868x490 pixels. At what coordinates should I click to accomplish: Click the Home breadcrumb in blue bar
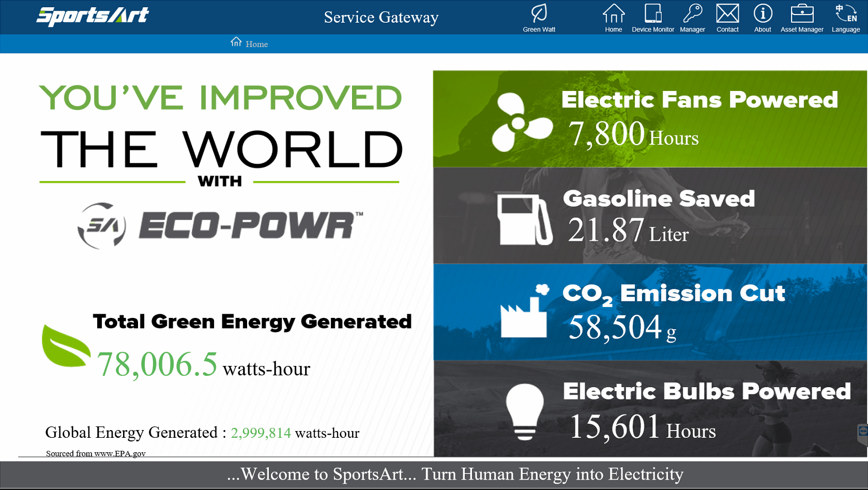click(250, 44)
